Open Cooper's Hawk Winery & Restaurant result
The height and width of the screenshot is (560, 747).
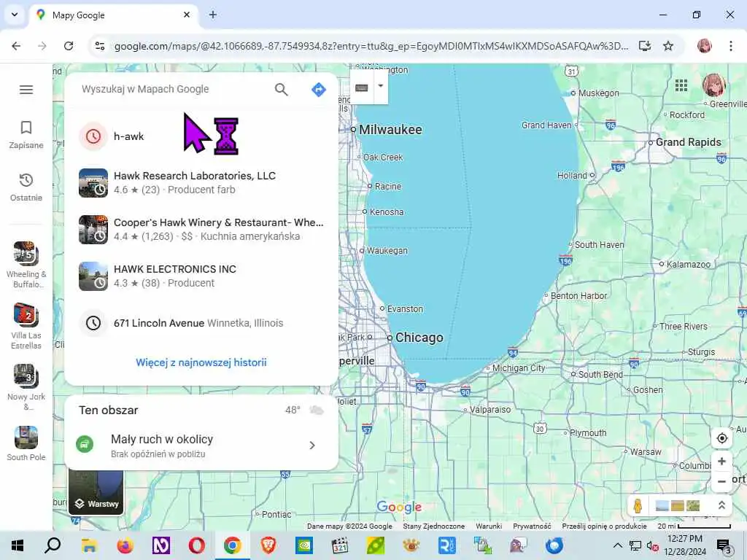coord(201,230)
